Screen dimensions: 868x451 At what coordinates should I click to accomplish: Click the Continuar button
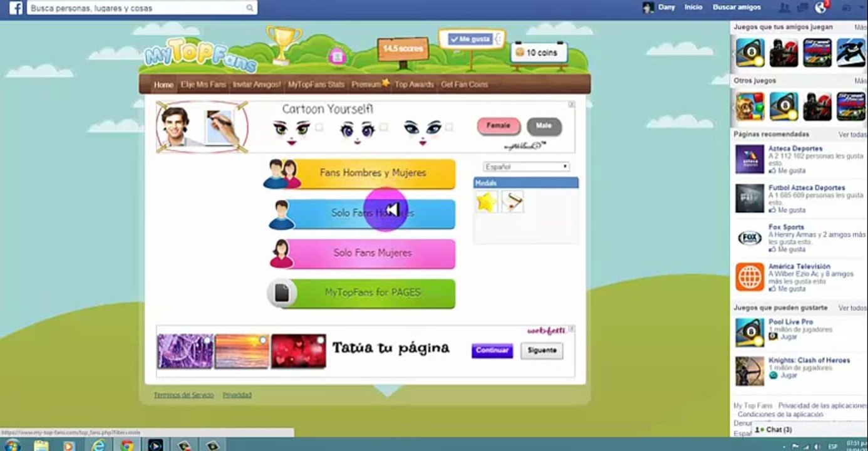click(492, 351)
